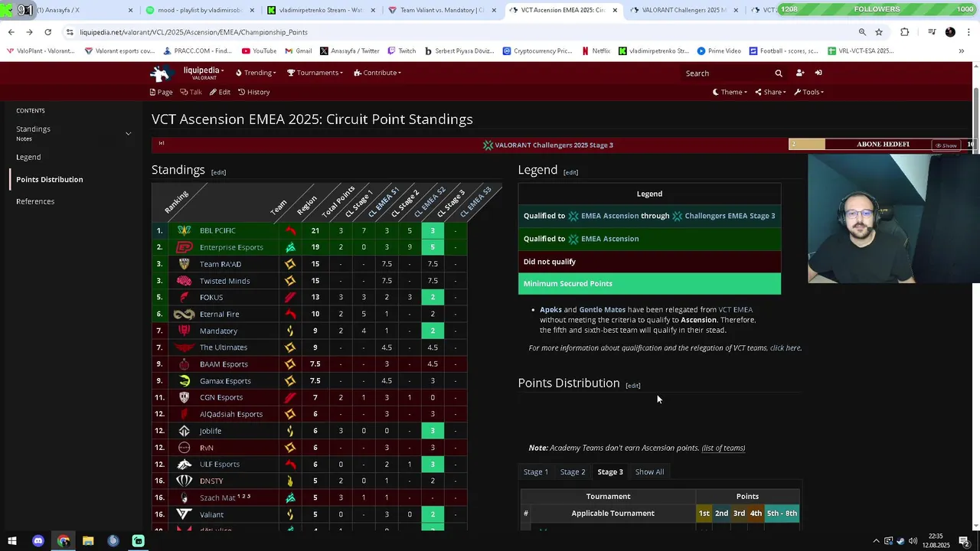Bookmark this page with the star icon
This screenshot has width=980, height=551.
point(879,32)
